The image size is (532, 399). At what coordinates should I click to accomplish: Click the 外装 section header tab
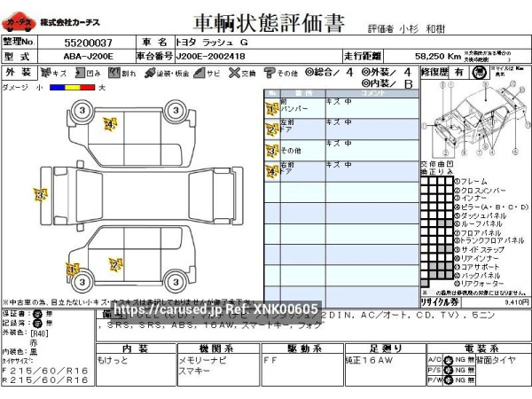(x=18, y=73)
